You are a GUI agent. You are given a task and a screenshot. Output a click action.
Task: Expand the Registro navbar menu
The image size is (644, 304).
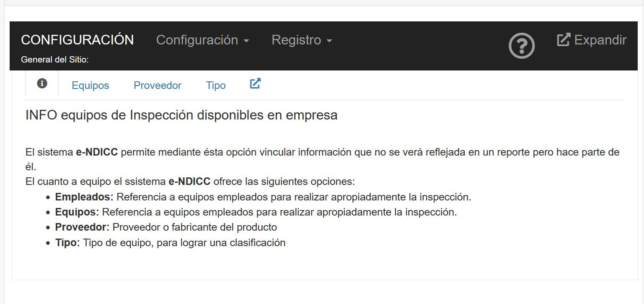(x=302, y=40)
